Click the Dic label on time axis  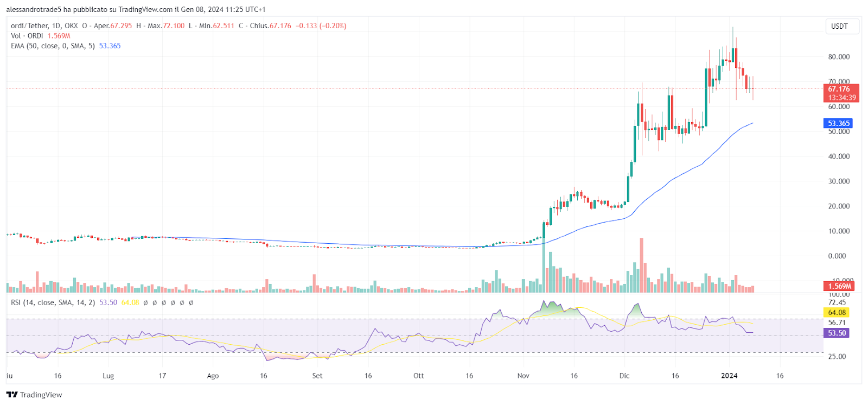tap(624, 376)
